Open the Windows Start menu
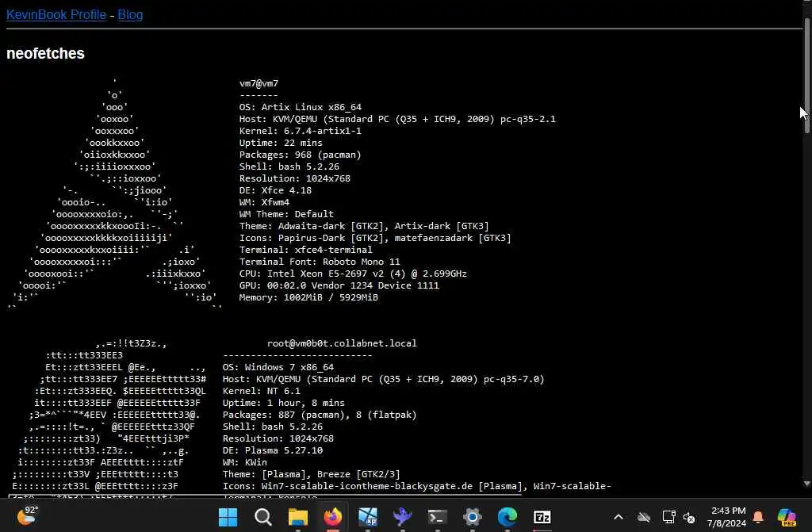The height and width of the screenshot is (532, 812). (228, 517)
